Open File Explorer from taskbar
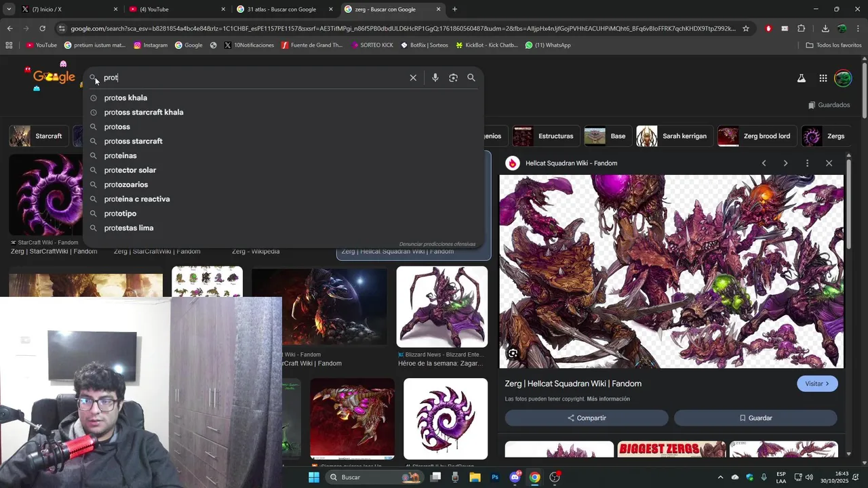This screenshot has height=488, width=868. [475, 477]
